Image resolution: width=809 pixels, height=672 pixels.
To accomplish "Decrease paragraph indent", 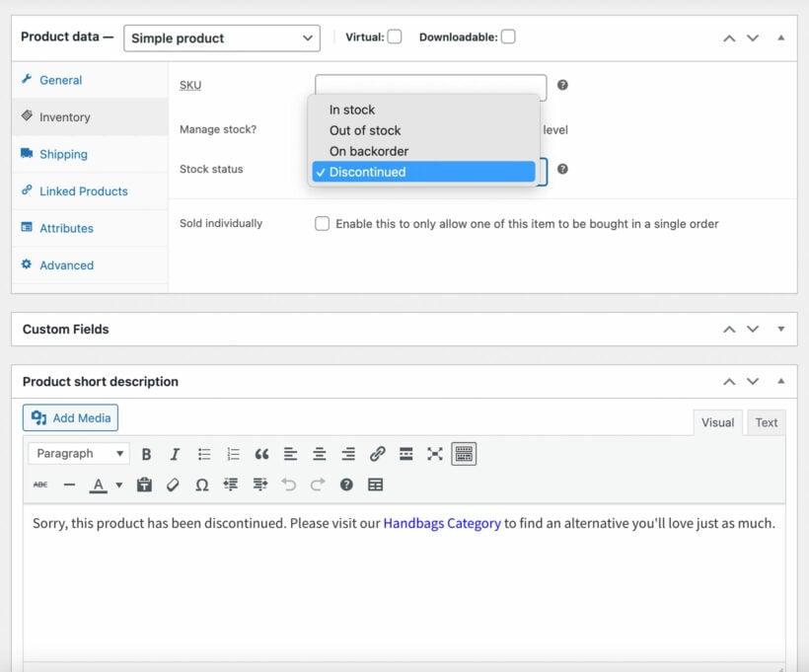I will point(231,485).
